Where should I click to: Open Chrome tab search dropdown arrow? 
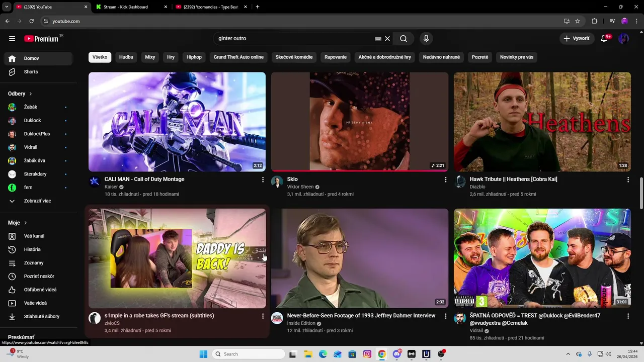click(x=7, y=7)
